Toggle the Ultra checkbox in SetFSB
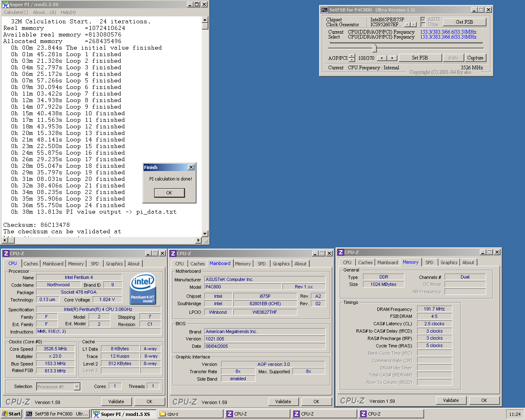525x420 pixels. click(423, 25)
